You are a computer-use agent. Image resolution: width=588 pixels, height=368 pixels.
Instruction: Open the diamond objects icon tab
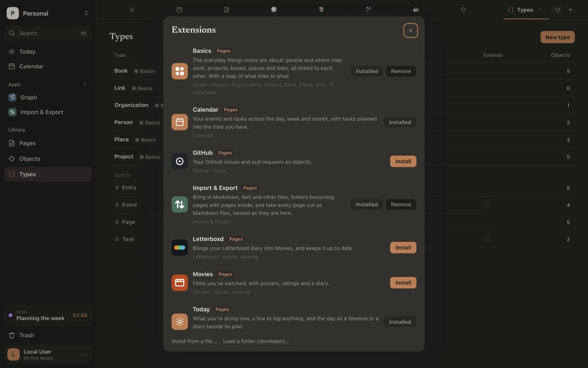pos(463,10)
